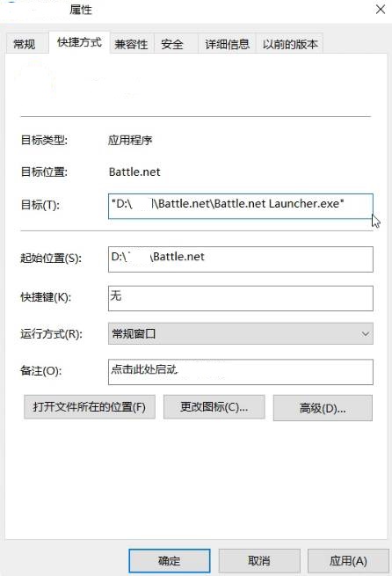Click the 快捷键(K) field showing 无
This screenshot has height=576, width=392.
click(241, 298)
